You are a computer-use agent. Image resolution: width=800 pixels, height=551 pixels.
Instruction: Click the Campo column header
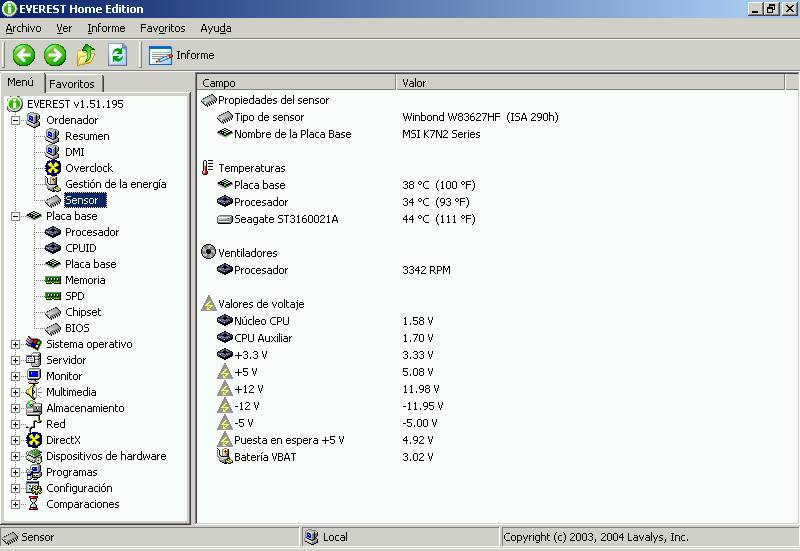296,83
